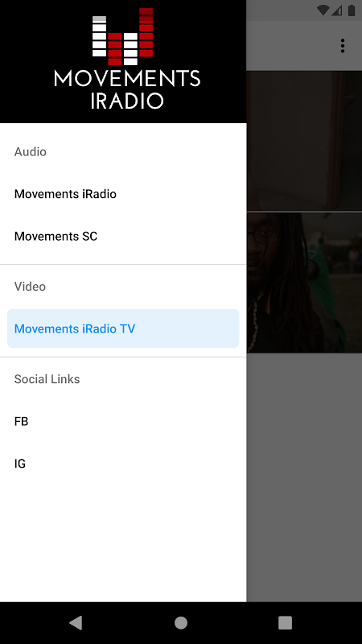Image resolution: width=362 pixels, height=644 pixels.
Task: Click the MOVEMENTS IRADIO logo text
Action: point(127,90)
